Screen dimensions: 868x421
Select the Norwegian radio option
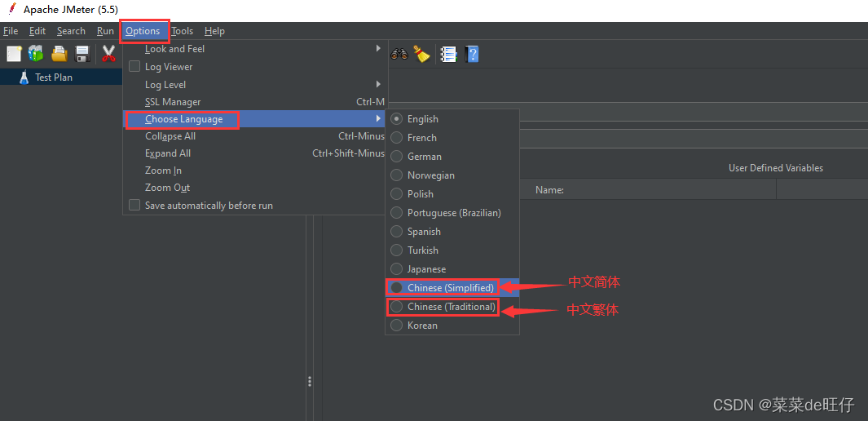tap(396, 175)
